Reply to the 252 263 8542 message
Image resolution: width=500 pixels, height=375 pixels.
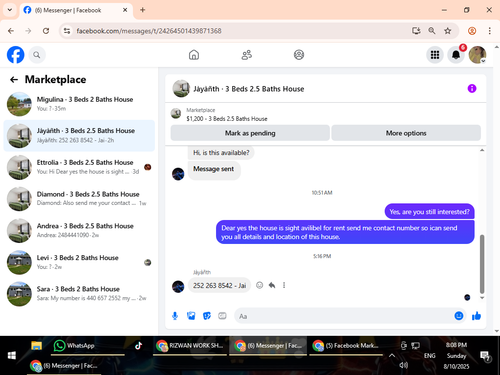272,285
